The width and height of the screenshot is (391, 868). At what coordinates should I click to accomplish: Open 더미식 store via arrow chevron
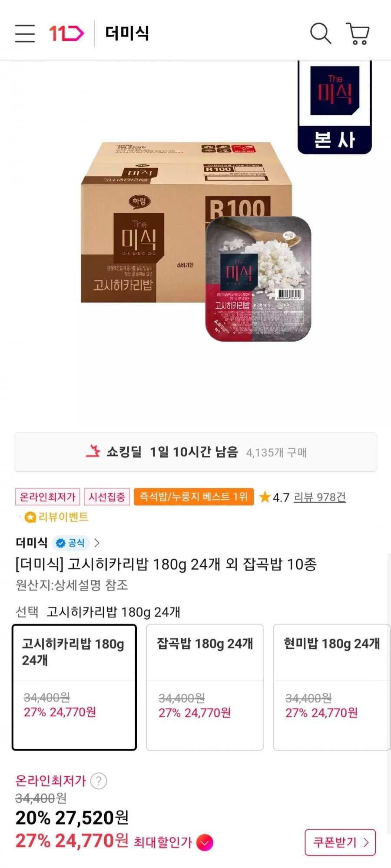tap(97, 543)
